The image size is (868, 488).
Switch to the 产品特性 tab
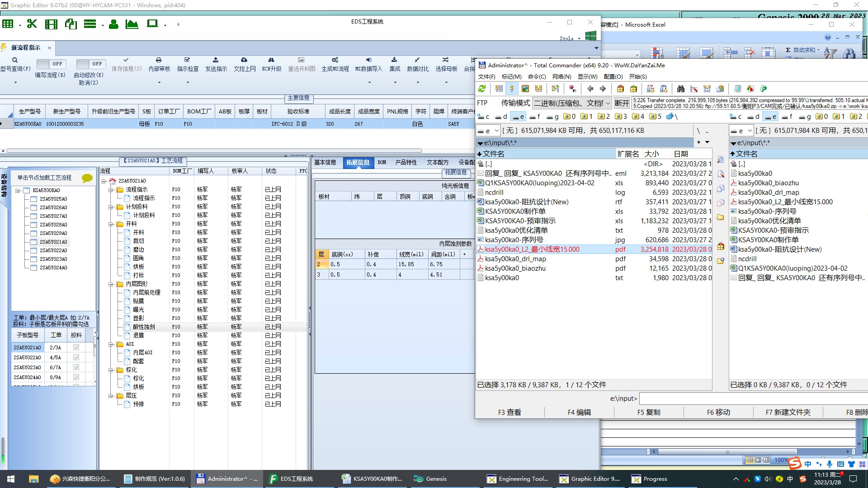(406, 162)
